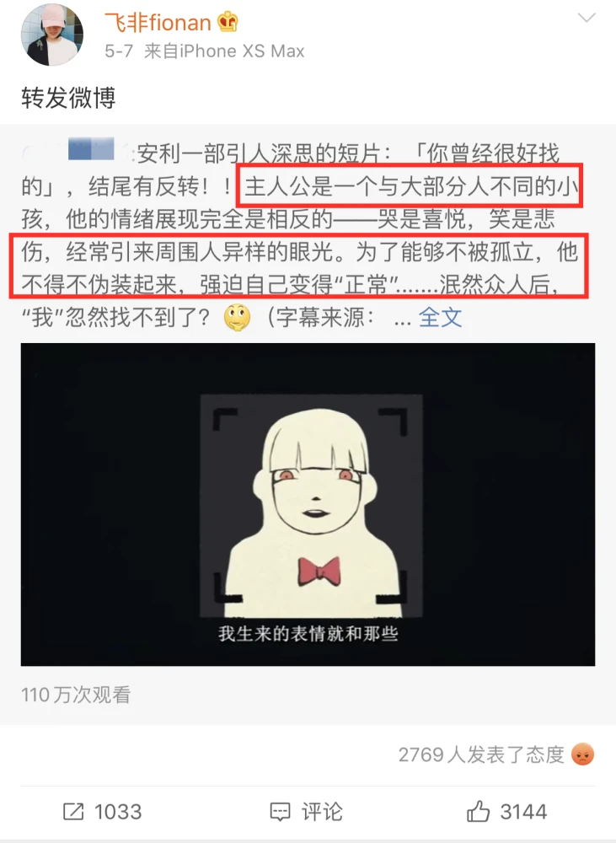The image size is (616, 843).
Task: Open the profile avatar of 飞非fionan
Action: point(51,35)
